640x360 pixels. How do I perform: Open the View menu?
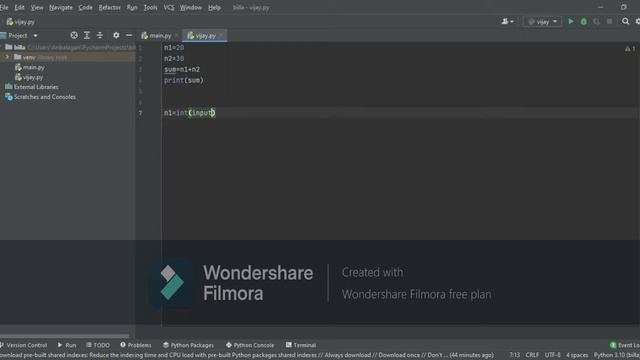[37, 7]
